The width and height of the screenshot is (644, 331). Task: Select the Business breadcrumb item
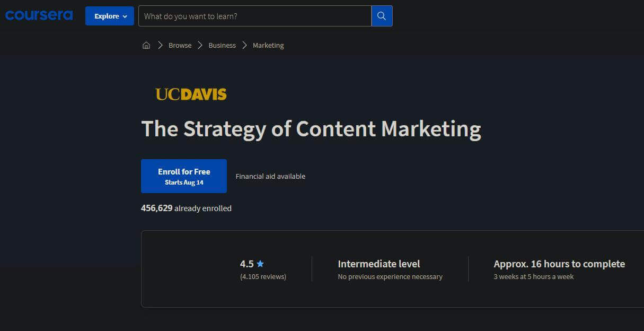[x=222, y=45]
